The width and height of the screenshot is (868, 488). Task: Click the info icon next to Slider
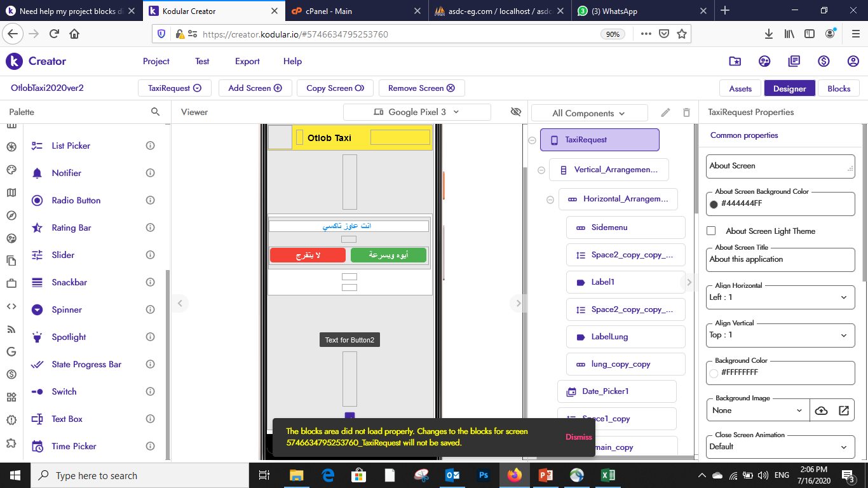coord(151,255)
